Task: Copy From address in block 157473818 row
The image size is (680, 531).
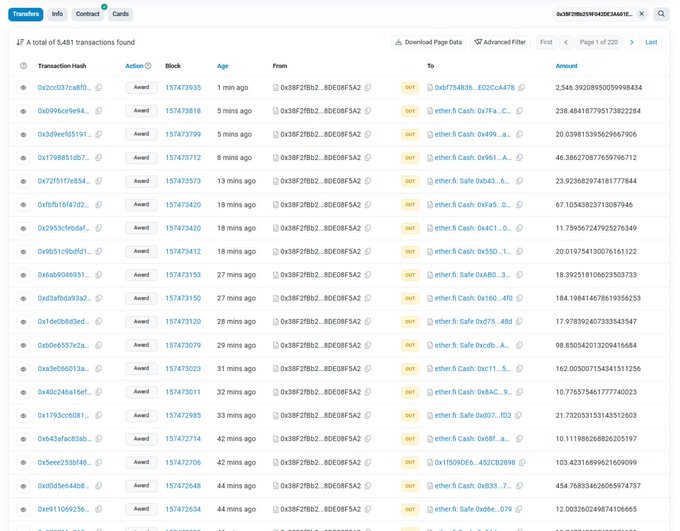Action: coord(368,111)
